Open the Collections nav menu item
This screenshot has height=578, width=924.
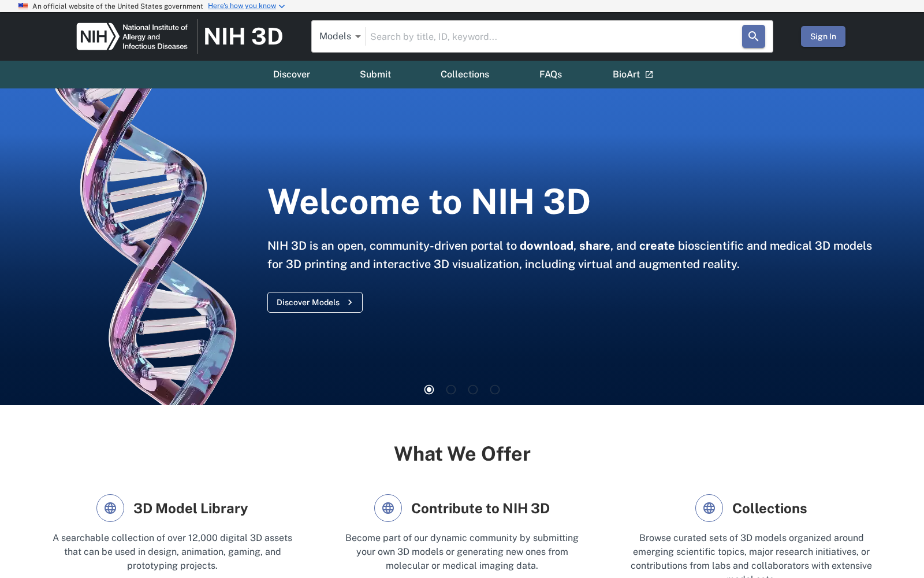tap(465, 75)
